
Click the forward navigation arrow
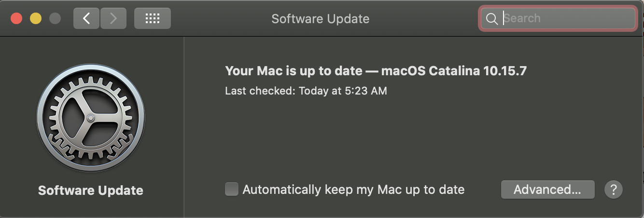coord(113,18)
